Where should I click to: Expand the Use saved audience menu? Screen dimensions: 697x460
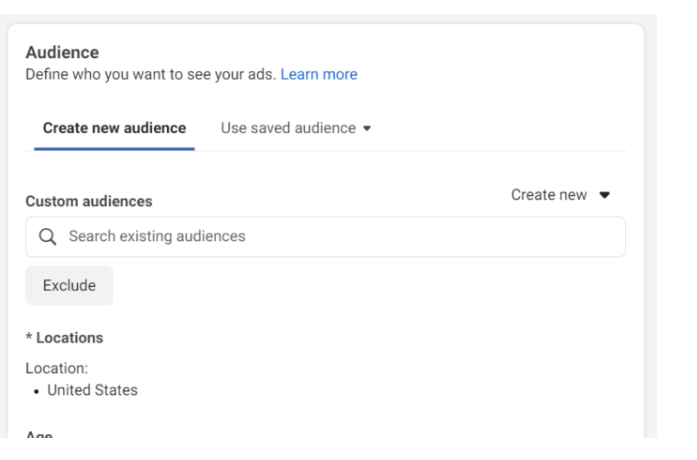coord(295,128)
